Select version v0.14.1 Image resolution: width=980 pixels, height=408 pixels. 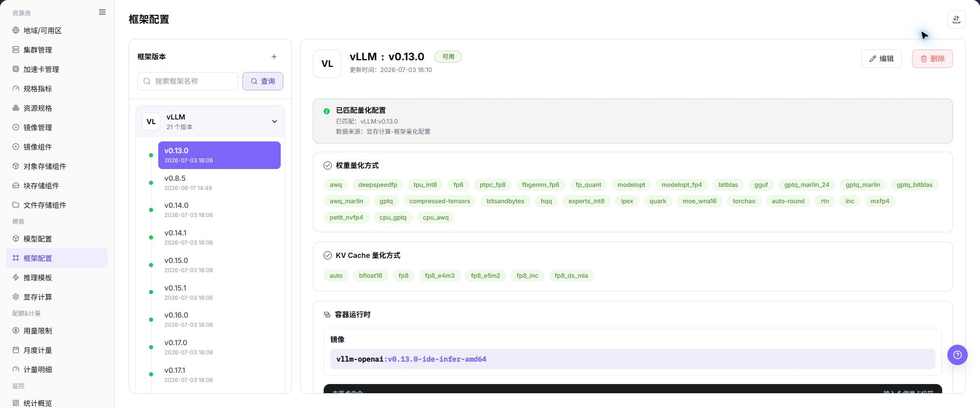[x=219, y=237]
